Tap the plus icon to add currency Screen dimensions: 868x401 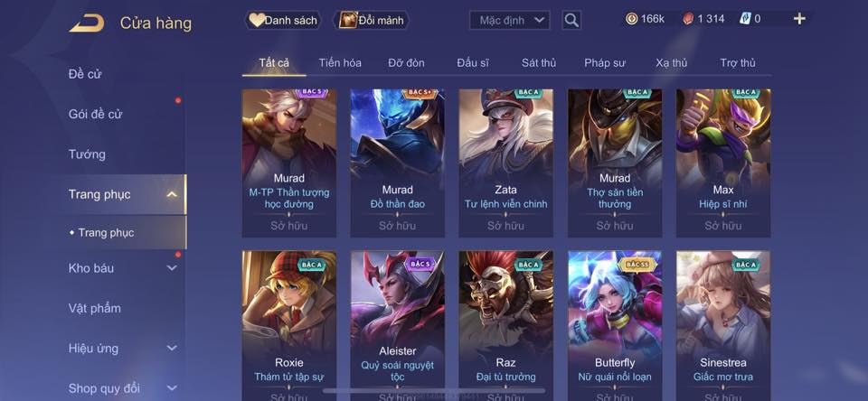tap(799, 19)
